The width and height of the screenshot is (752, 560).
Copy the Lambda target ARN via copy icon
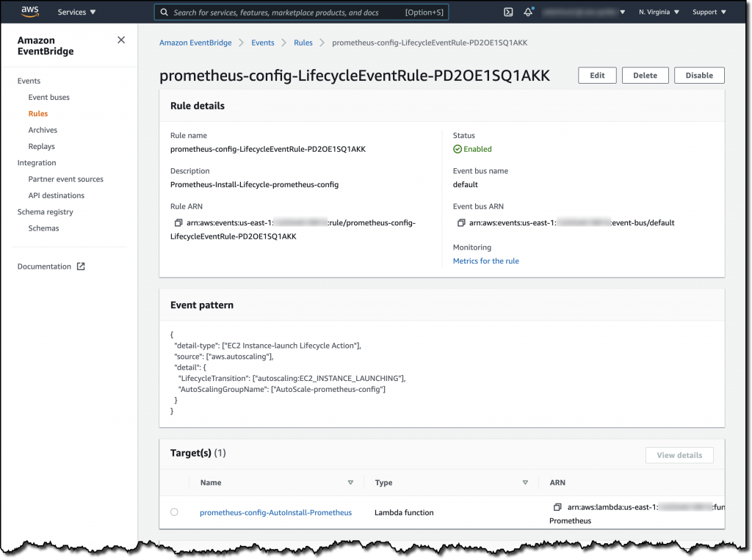pyautogui.click(x=556, y=506)
